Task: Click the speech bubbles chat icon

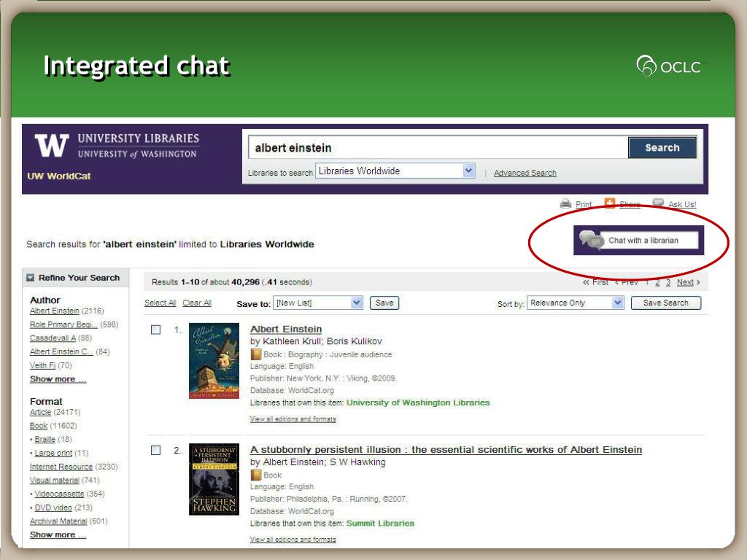Action: pyautogui.click(x=592, y=239)
